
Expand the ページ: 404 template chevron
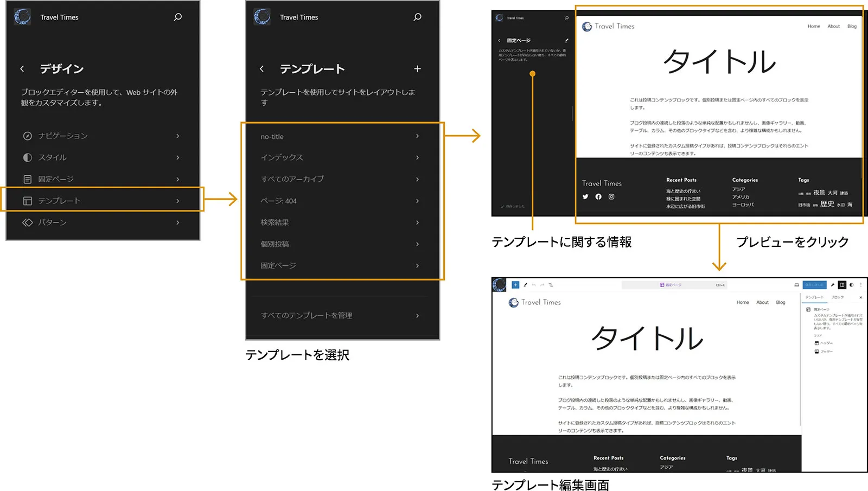[417, 201]
